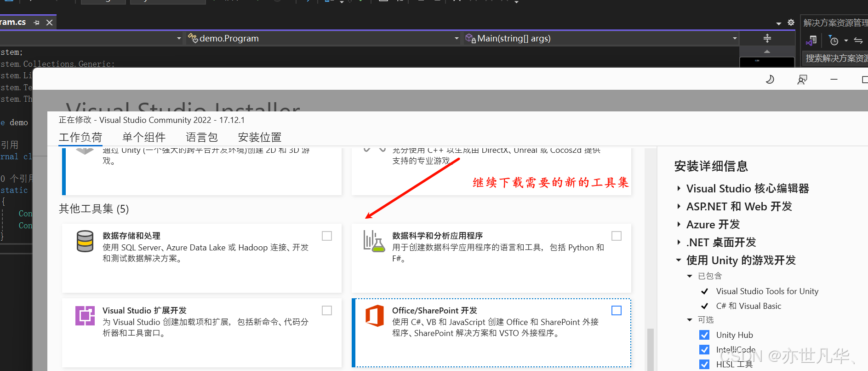Check the Office/SharePoint 开发 workload checkbox
Screen dimensions: 868x371
(617, 311)
